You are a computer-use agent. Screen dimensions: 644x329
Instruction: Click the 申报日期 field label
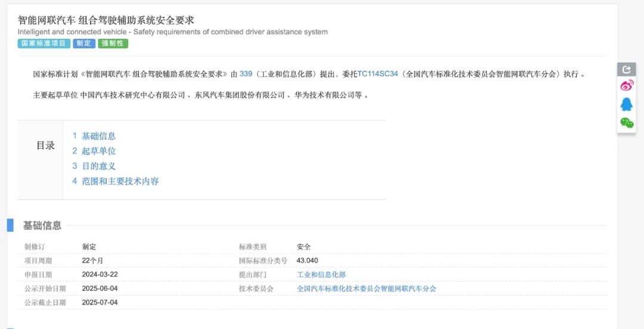pos(38,275)
